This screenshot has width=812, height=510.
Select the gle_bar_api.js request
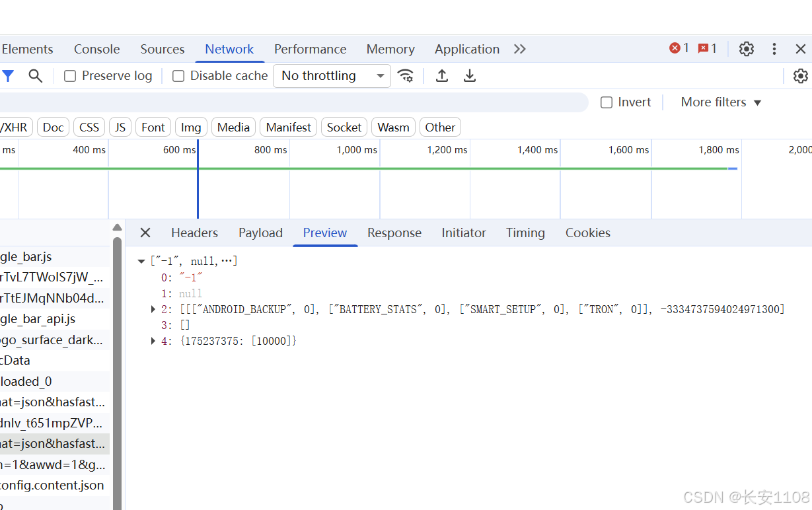click(x=55, y=318)
